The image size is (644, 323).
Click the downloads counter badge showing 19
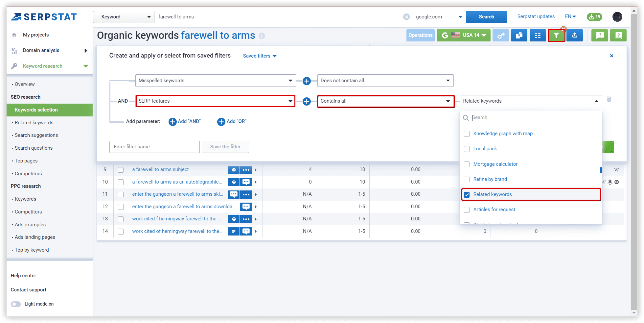594,17
